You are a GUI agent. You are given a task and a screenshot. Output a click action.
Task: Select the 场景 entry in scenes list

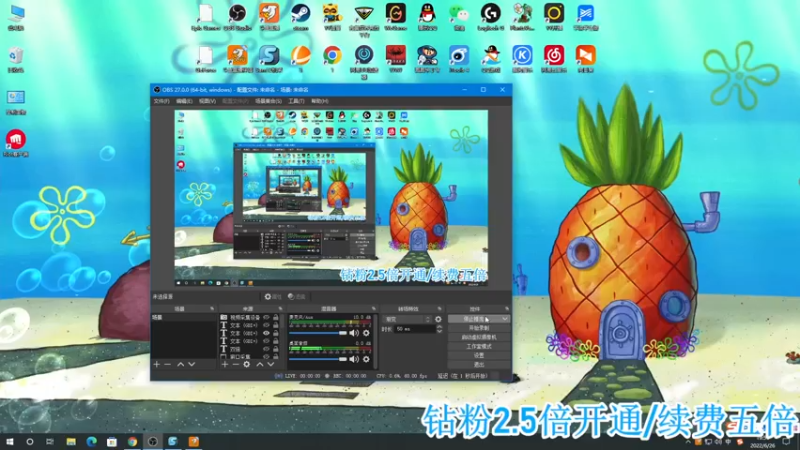pyautogui.click(x=184, y=317)
